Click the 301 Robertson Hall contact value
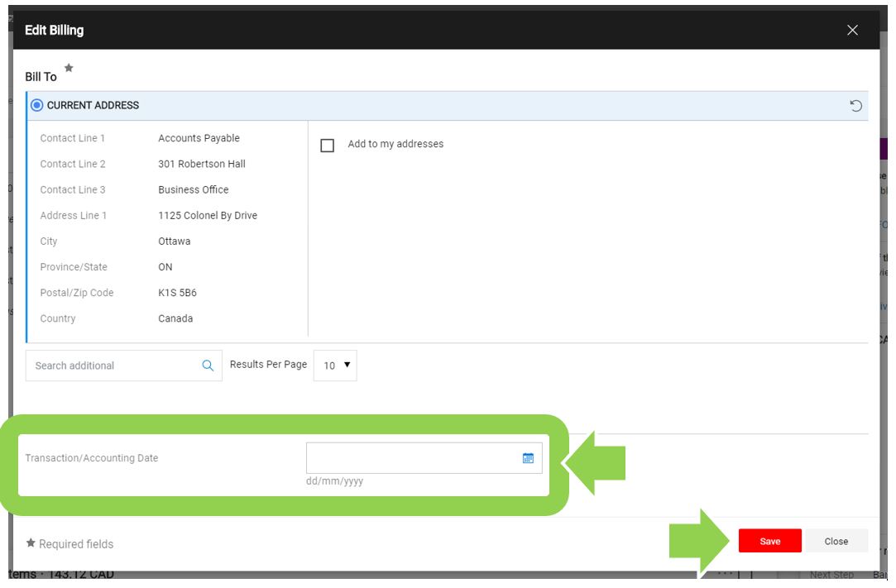Image resolution: width=896 pixels, height=588 pixels. point(202,164)
